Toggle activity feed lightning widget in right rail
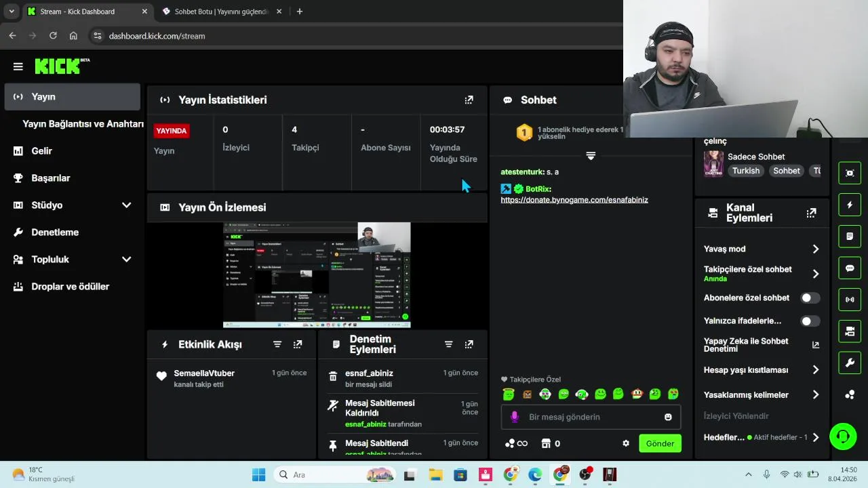This screenshot has width=868, height=488. [x=850, y=205]
